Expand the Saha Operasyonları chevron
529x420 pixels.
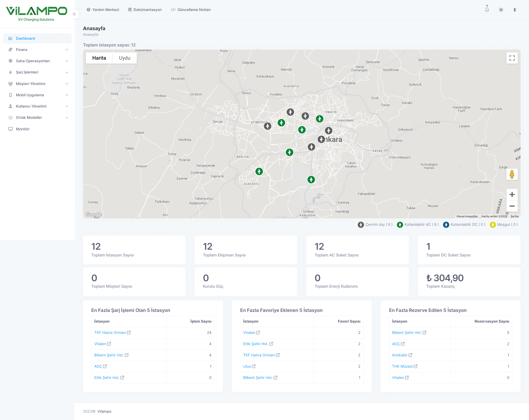point(67,61)
